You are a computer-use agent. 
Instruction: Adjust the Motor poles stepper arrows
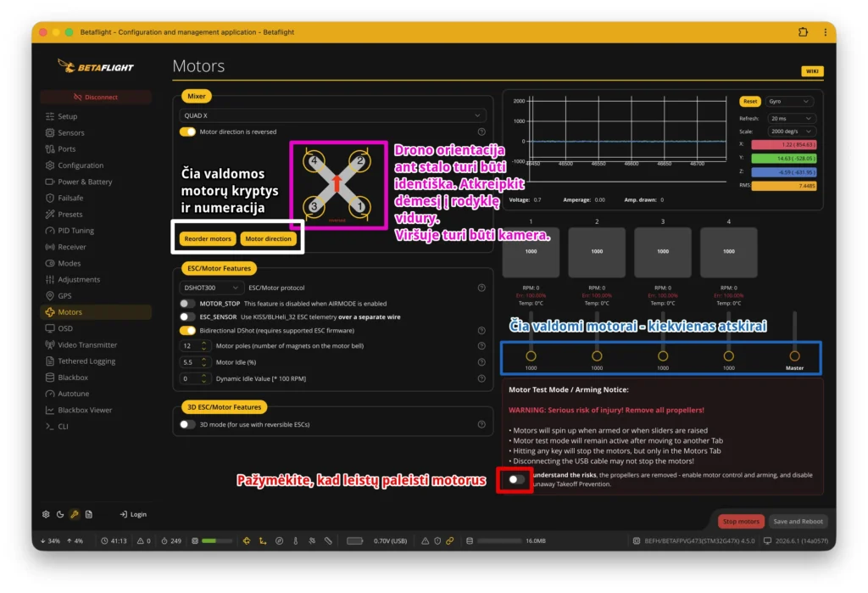point(204,346)
